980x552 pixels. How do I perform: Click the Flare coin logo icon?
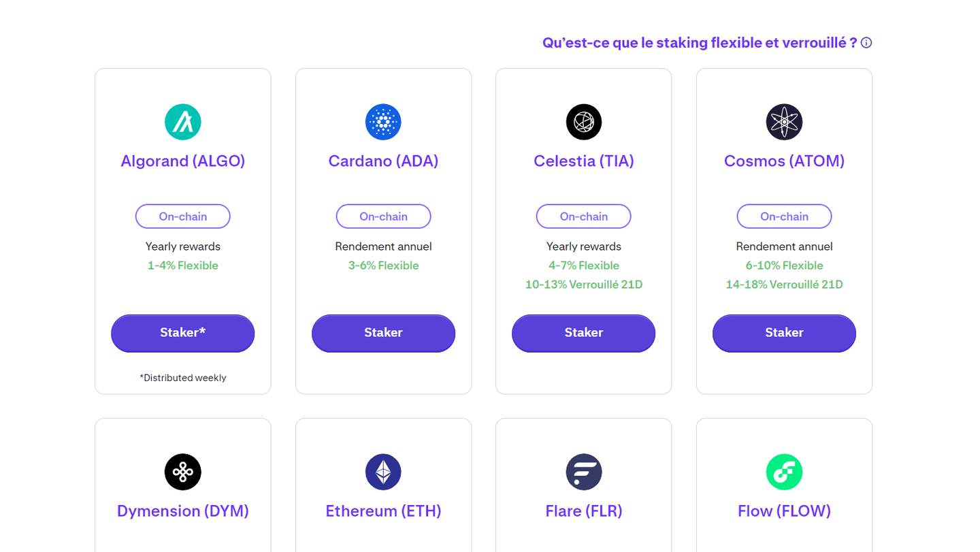pos(584,472)
